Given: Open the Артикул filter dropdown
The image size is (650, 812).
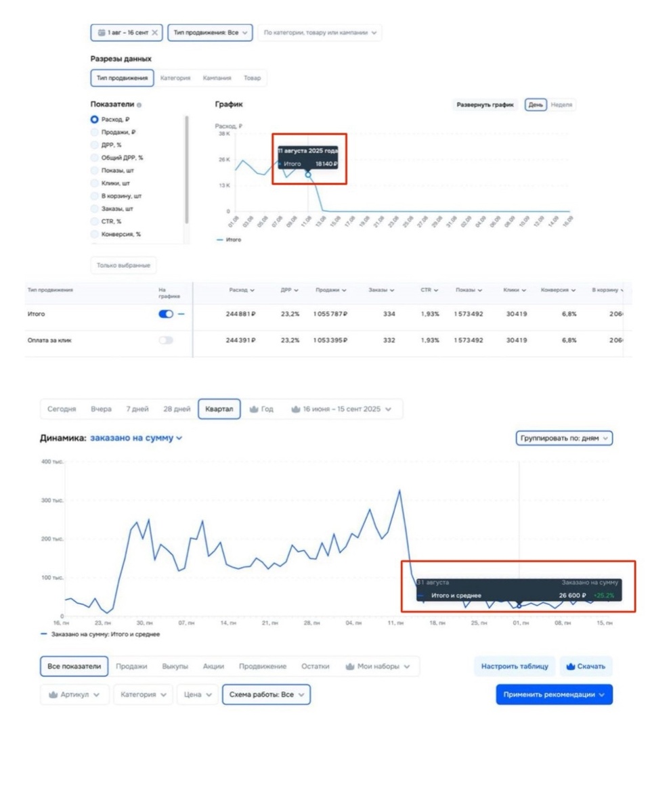Looking at the screenshot, I should click(74, 694).
